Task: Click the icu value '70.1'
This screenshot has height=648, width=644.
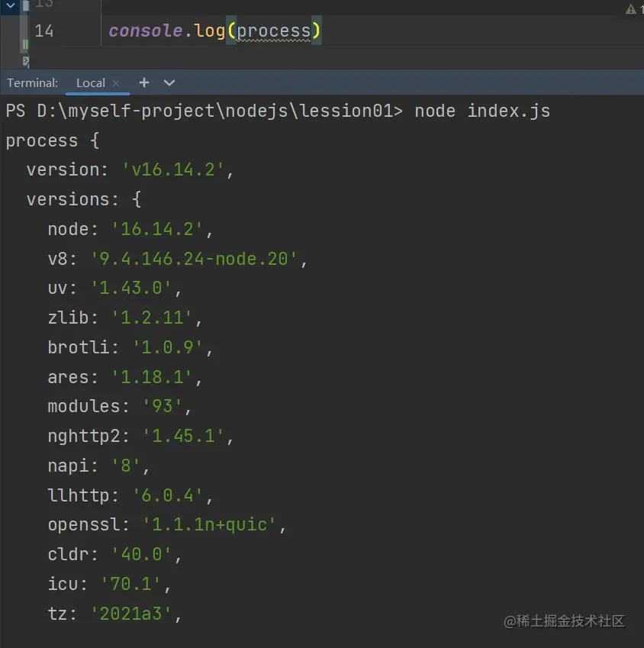Action: tap(131, 584)
